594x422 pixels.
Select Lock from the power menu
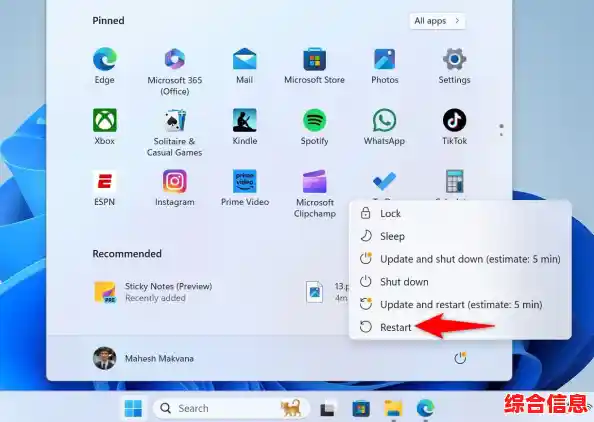coord(460,213)
